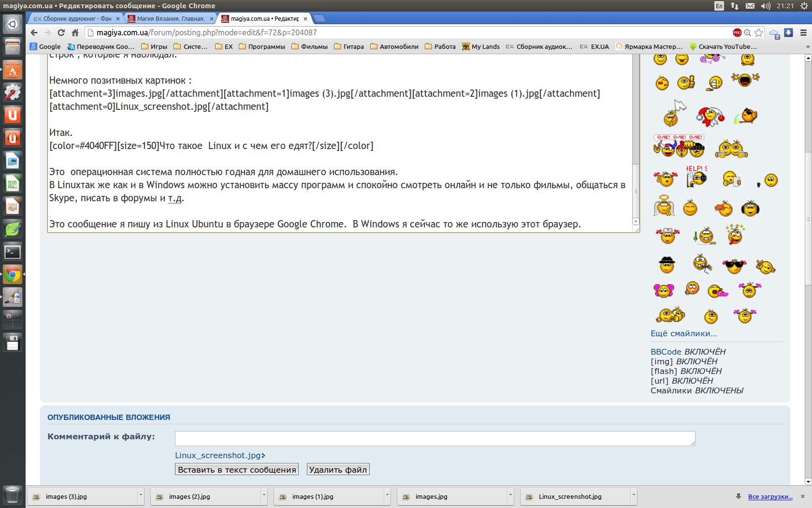The width and height of the screenshot is (812, 508).
Task: Open Linux_screenshot.jpg download options arrow
Action: [634, 496]
